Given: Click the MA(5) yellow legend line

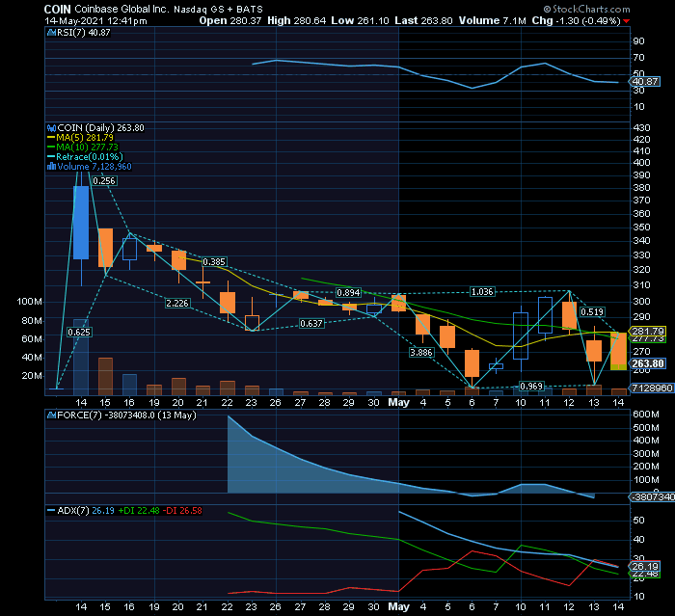Looking at the screenshot, I should point(51,138).
